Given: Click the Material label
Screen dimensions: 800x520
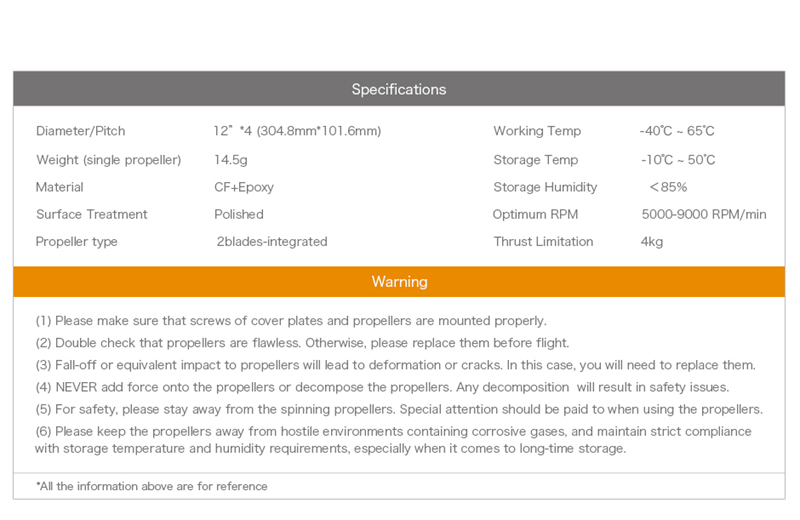Looking at the screenshot, I should [x=60, y=187].
